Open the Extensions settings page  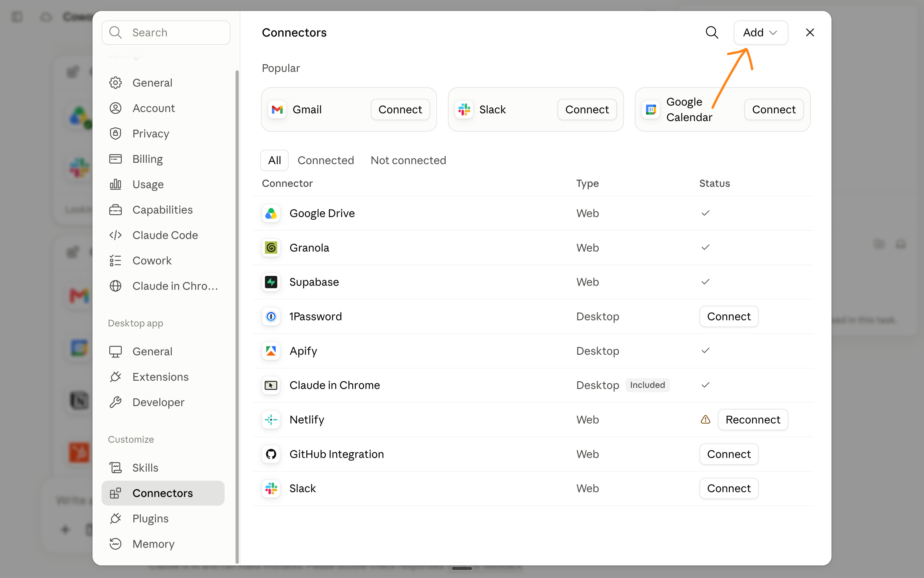(163, 377)
